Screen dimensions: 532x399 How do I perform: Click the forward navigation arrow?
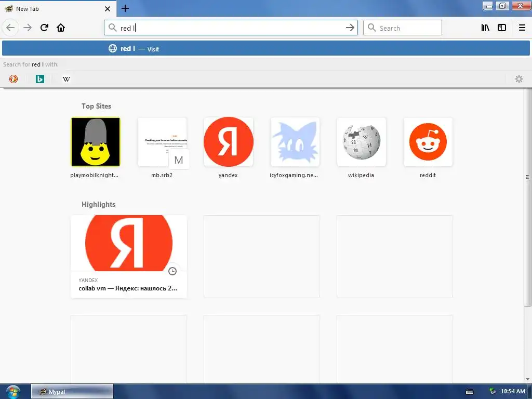[28, 28]
